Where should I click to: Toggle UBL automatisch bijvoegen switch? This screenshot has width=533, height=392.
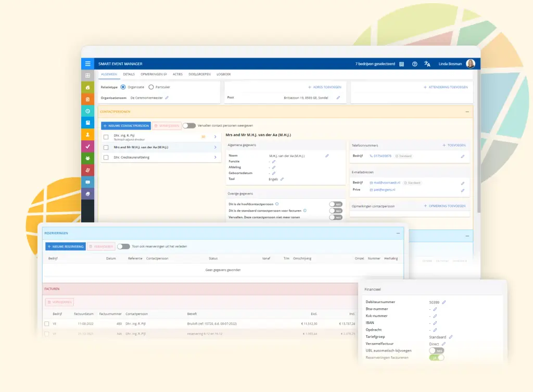pyautogui.click(x=436, y=351)
